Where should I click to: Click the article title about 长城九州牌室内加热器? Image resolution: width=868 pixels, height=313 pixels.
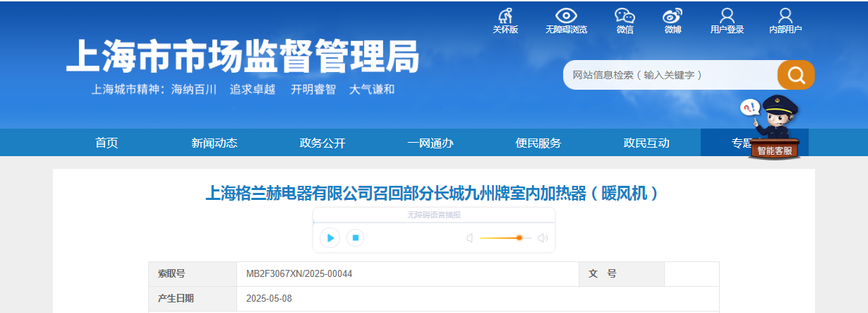pyautogui.click(x=433, y=193)
